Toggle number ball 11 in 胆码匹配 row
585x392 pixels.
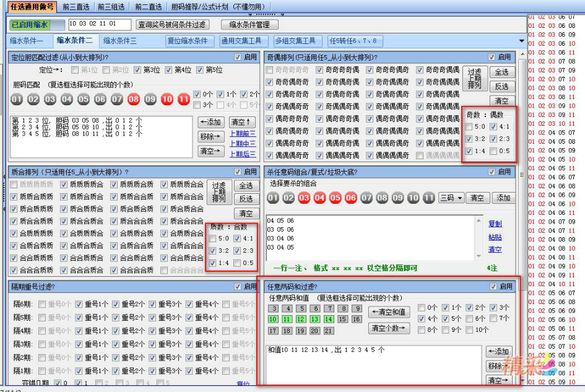pyautogui.click(x=183, y=100)
